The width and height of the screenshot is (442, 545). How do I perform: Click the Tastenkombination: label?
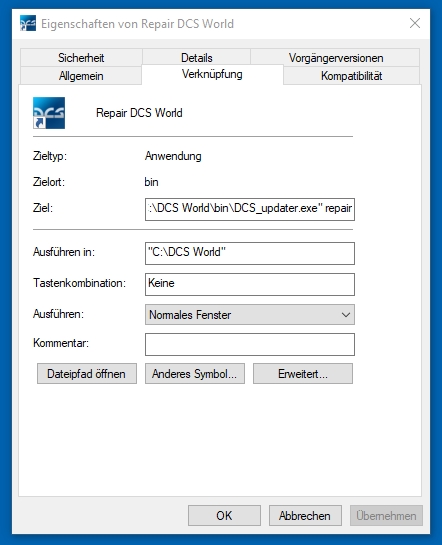[x=80, y=283]
